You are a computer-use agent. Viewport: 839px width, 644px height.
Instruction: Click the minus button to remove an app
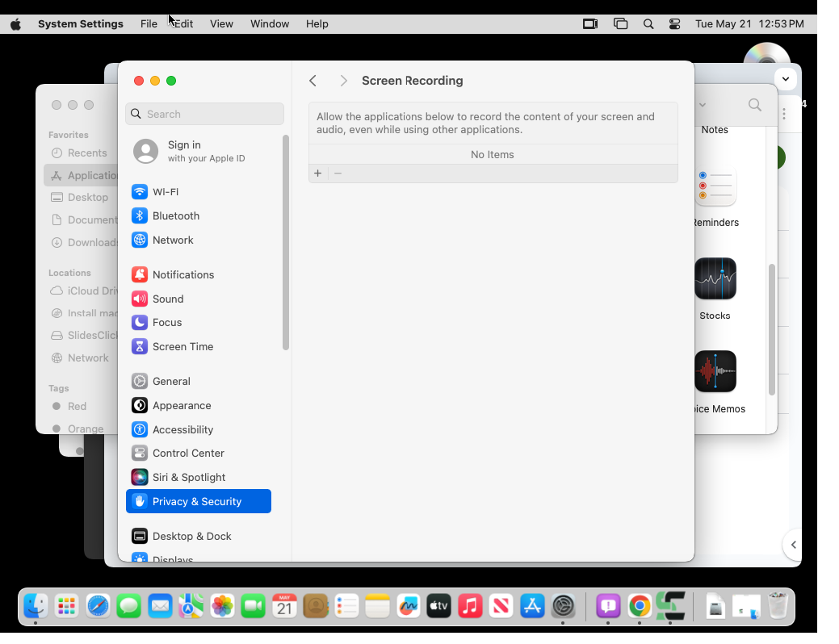(338, 174)
